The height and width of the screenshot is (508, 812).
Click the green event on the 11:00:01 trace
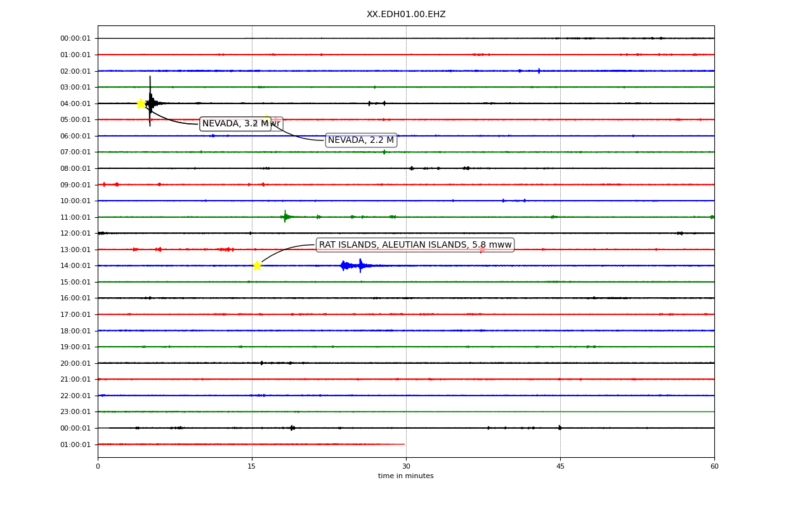pos(286,217)
